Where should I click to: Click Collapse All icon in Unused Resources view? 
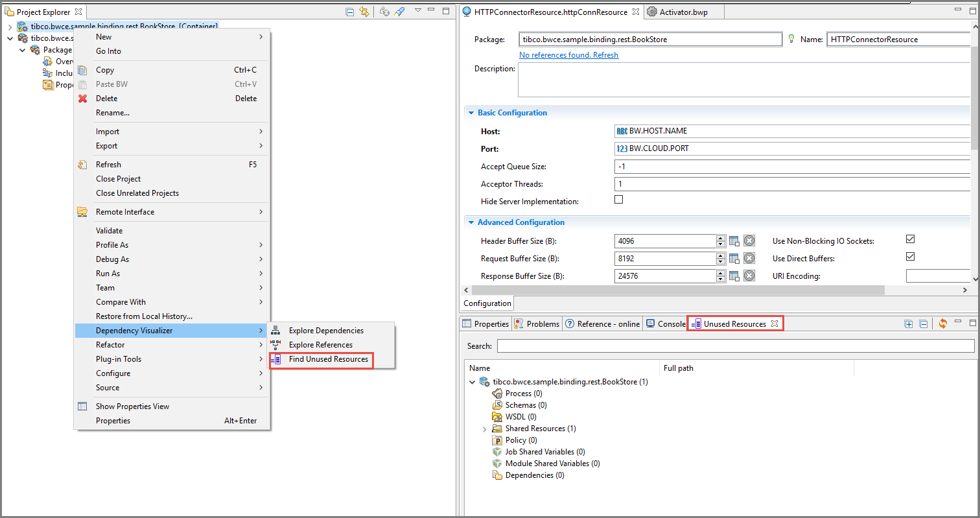click(923, 324)
